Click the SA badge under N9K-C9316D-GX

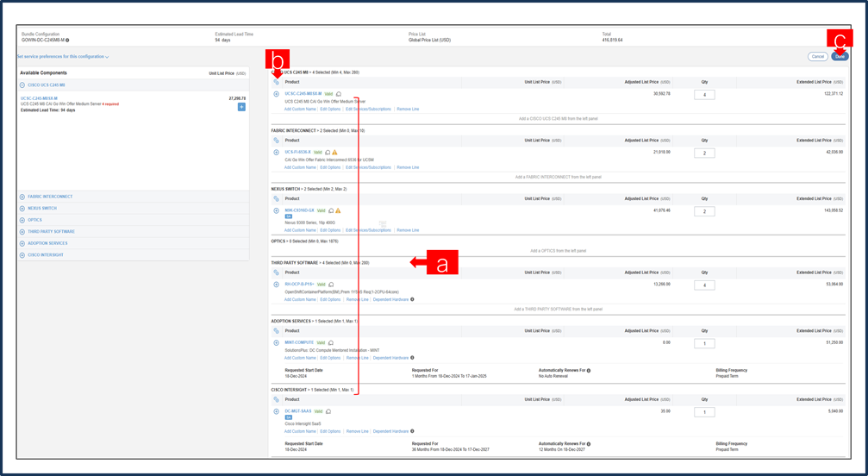(289, 216)
